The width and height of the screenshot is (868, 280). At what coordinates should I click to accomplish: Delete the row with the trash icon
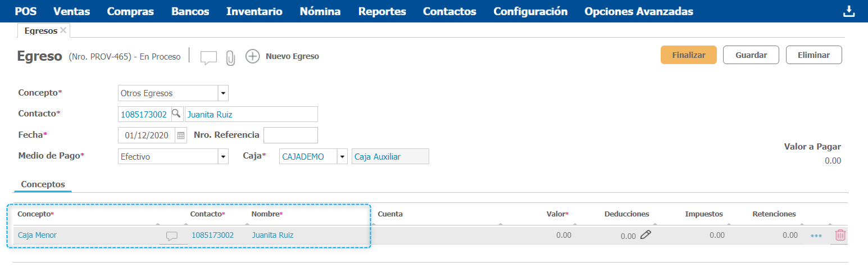pos(840,236)
